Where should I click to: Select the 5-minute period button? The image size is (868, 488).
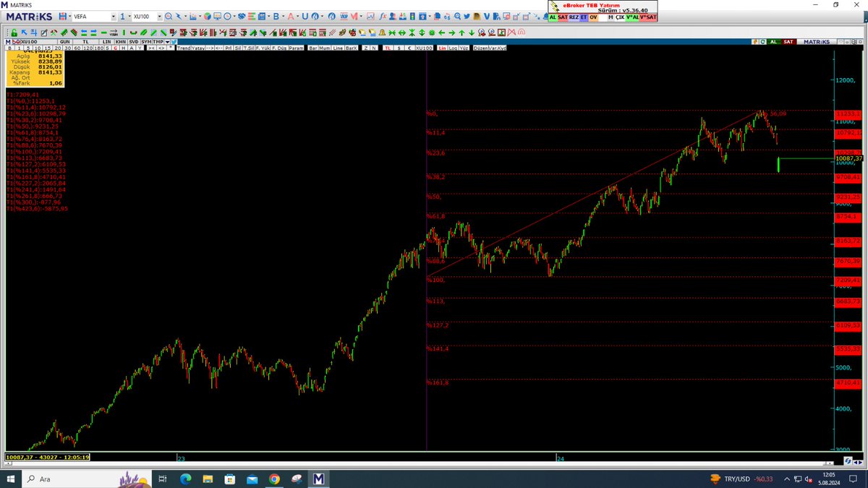click(x=27, y=48)
